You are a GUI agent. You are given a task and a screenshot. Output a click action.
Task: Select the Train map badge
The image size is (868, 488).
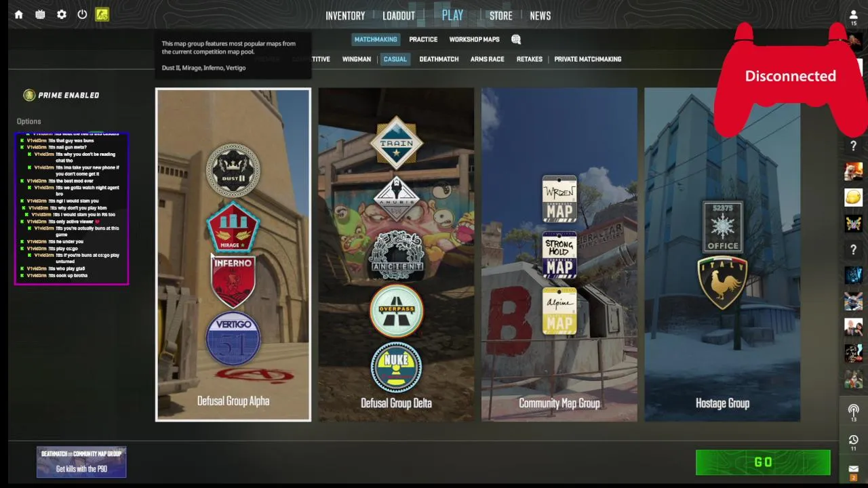coord(396,143)
